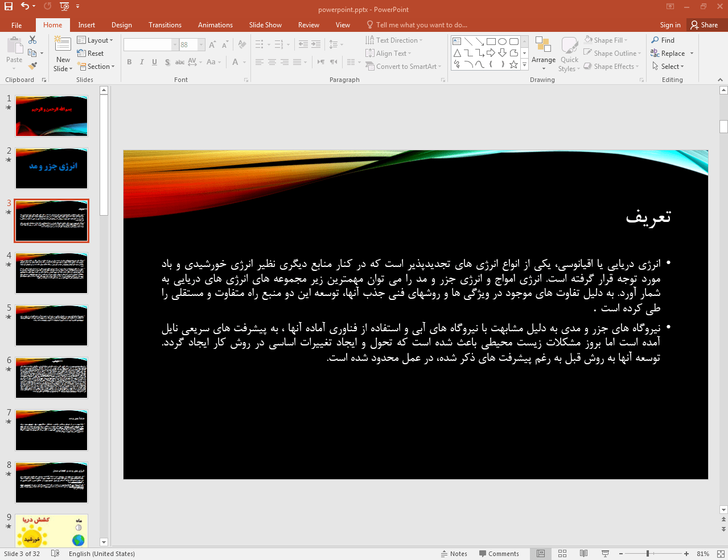The width and height of the screenshot is (728, 560).
Task: Select the Format Painter brush icon
Action: pos(32,66)
